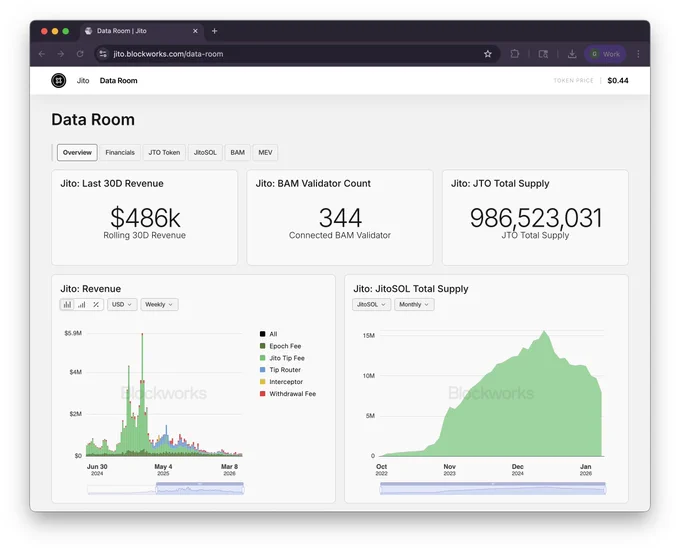Viewport: 680px width, 551px height.
Task: Switch to the Overview tab
Action: 77,153
